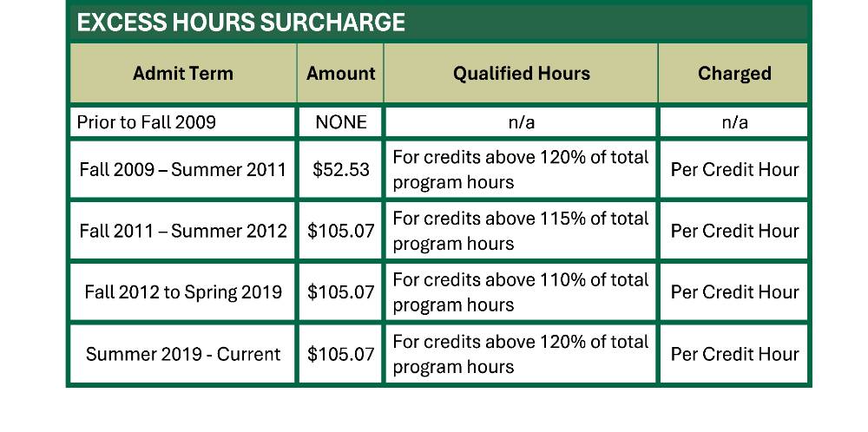Viewport: 868px width, 432px height.
Task: Select the Fall 2011 – Summer 2012 cell
Action: [182, 231]
